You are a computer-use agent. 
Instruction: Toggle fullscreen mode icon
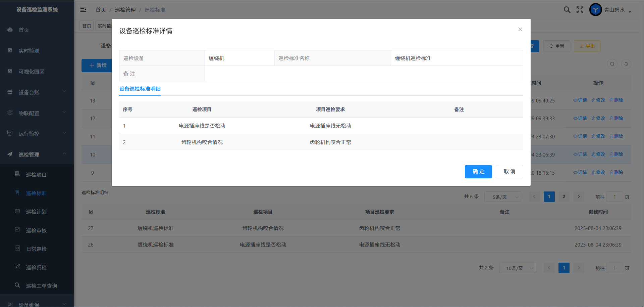[x=580, y=10]
